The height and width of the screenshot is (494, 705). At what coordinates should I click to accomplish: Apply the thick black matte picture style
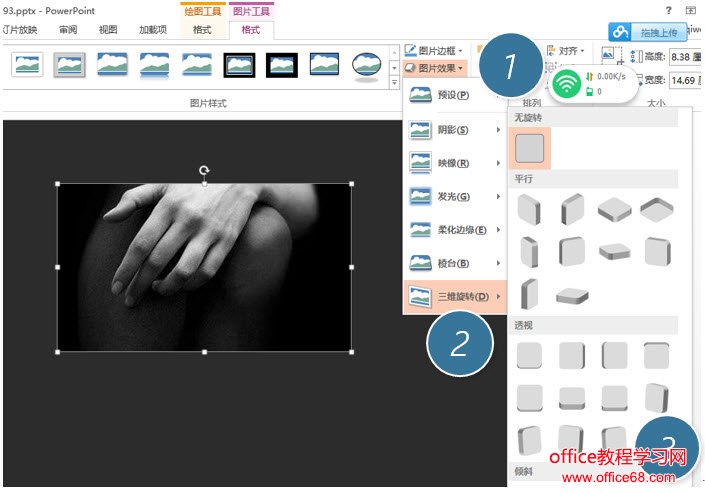pos(281,65)
